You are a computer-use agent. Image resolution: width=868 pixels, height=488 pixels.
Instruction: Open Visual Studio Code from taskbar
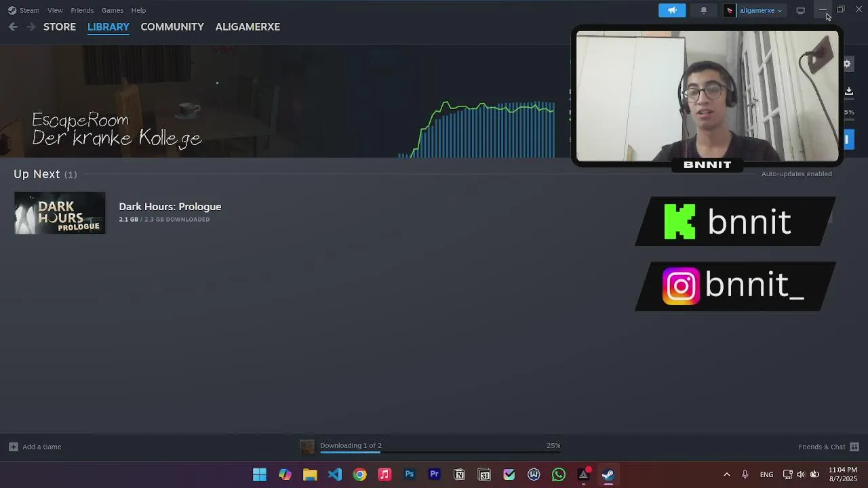point(335,474)
